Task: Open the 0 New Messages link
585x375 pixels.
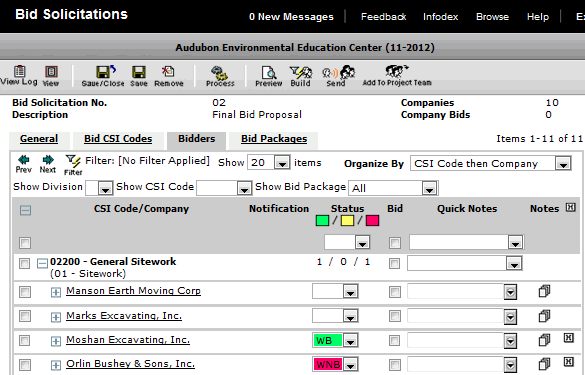Action: pyautogui.click(x=291, y=17)
